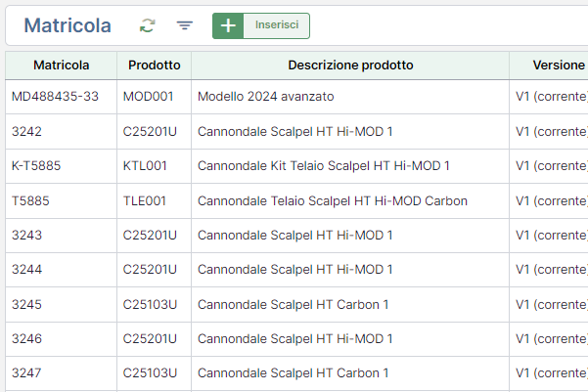Click product code KTL001

(145, 166)
